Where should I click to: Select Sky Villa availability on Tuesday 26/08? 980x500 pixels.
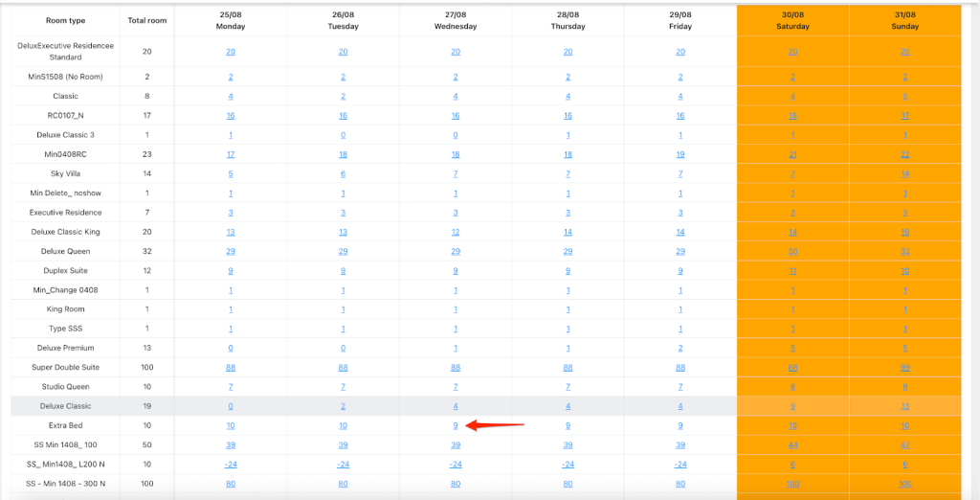click(343, 173)
